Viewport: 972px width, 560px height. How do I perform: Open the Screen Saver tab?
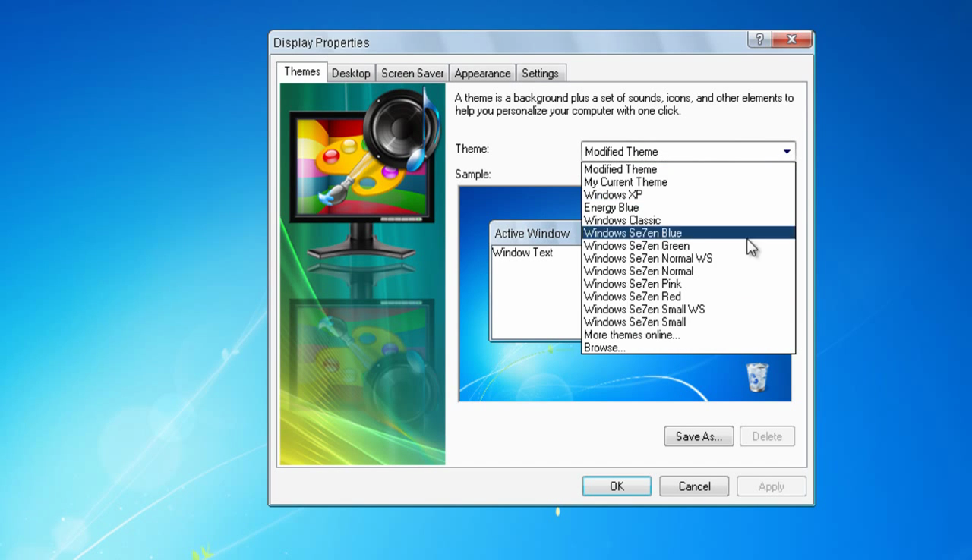coord(412,74)
